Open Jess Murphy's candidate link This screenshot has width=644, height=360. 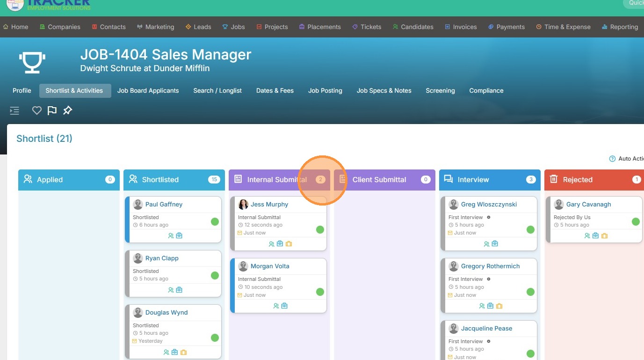click(x=269, y=204)
